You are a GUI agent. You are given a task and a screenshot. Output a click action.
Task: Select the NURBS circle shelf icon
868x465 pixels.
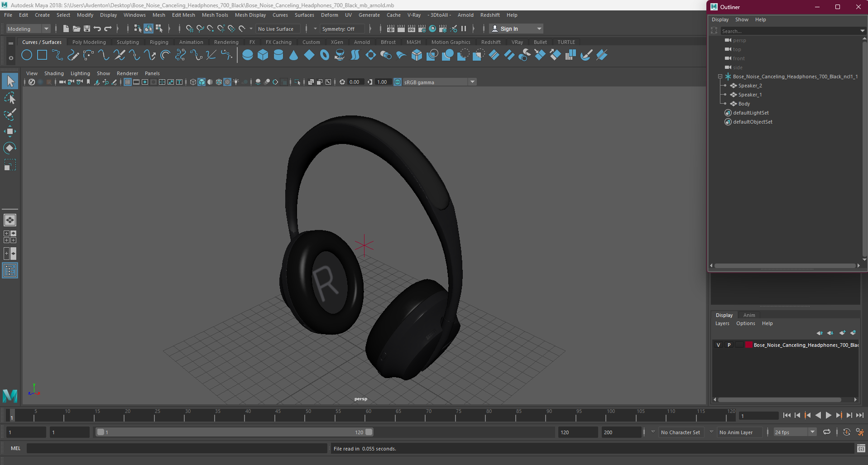click(27, 55)
